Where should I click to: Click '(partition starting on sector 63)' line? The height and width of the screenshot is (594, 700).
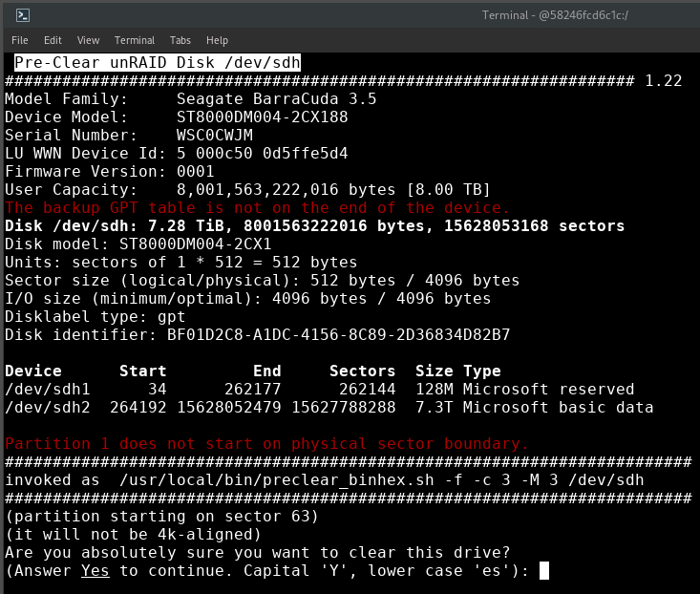(x=162, y=517)
